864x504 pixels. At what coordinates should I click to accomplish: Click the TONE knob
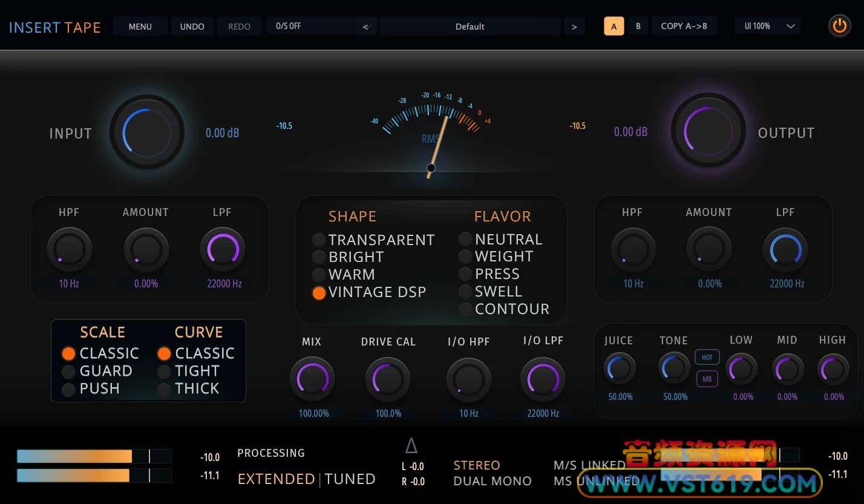pos(674,368)
